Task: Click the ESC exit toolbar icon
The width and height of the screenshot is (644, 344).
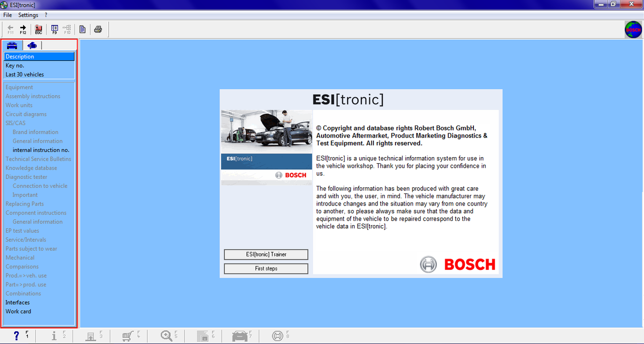Action: coord(39,29)
